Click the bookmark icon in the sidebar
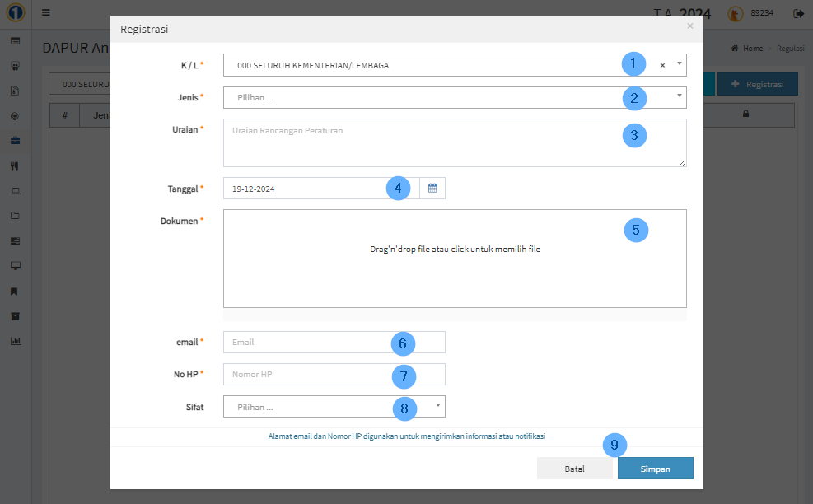Viewport: 813px width, 504px height. click(x=15, y=291)
